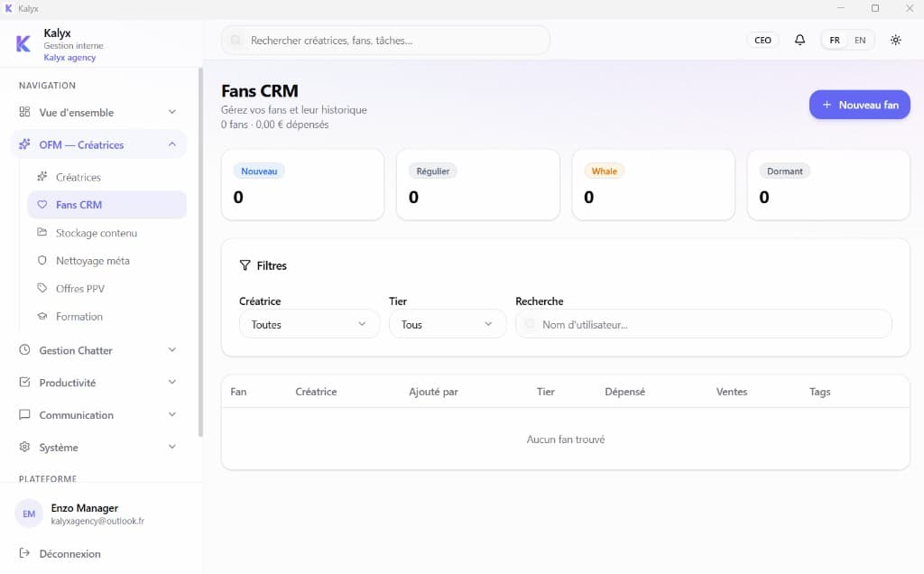Click the 'Aucun fan trouvé' empty message

pyautogui.click(x=566, y=439)
